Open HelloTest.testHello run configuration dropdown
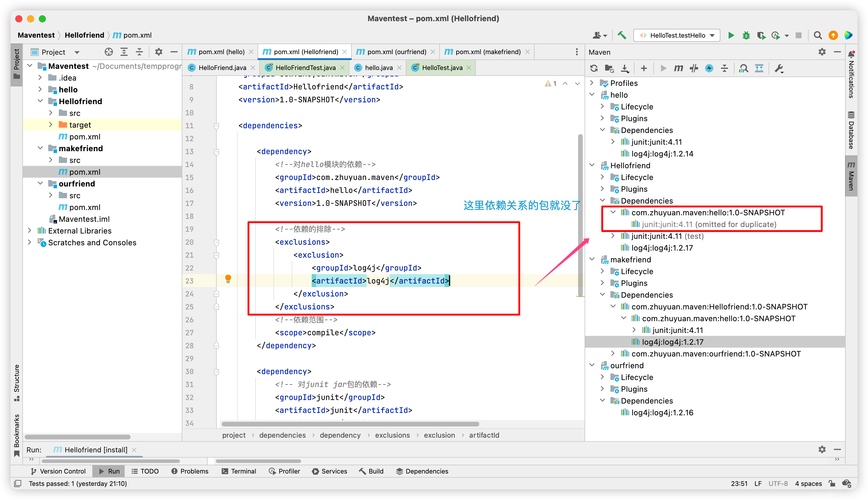The image size is (868, 500). (677, 35)
